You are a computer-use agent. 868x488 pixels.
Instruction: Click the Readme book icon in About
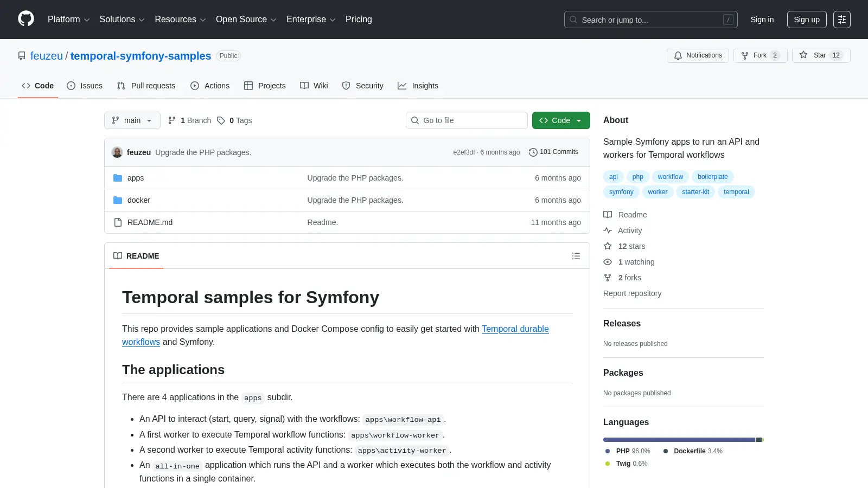point(608,215)
